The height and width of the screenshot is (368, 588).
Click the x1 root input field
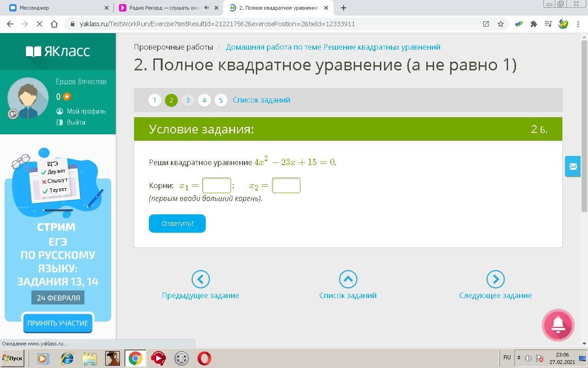point(216,185)
